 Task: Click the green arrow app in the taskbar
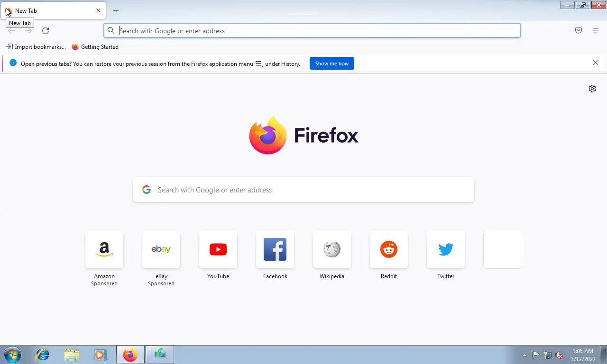(160, 355)
